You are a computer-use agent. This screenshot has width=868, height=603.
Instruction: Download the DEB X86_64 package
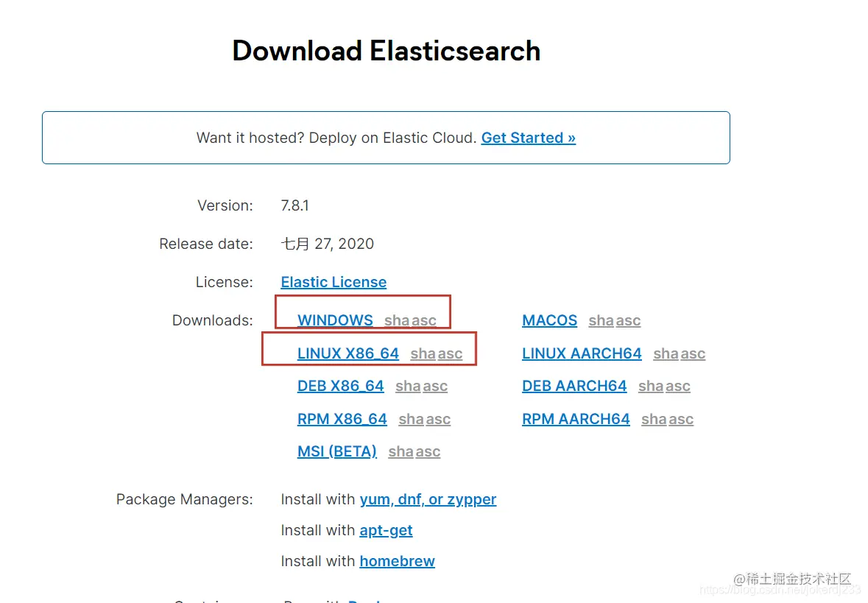click(340, 386)
